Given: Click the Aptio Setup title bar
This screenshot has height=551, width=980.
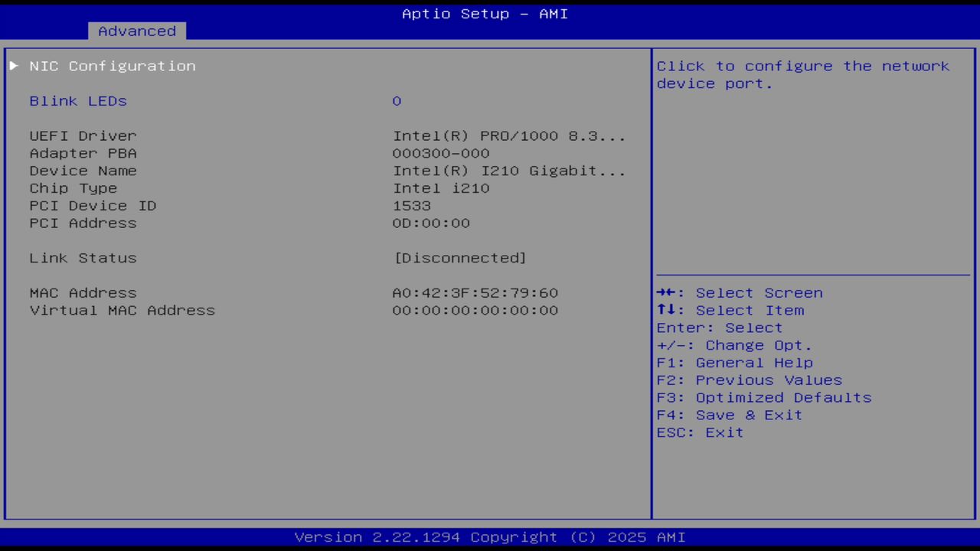Looking at the screenshot, I should pos(485,13).
